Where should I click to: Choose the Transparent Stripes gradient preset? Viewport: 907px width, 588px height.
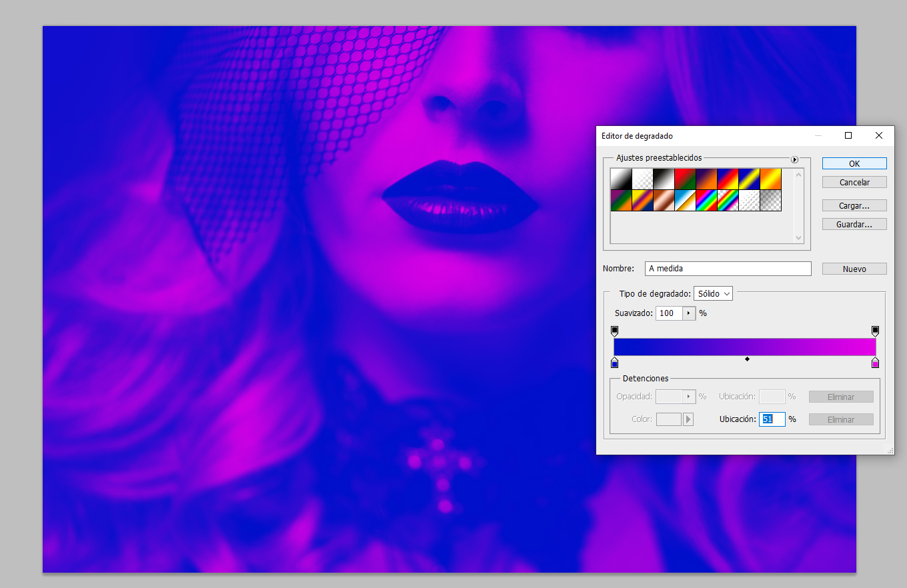[x=749, y=199]
